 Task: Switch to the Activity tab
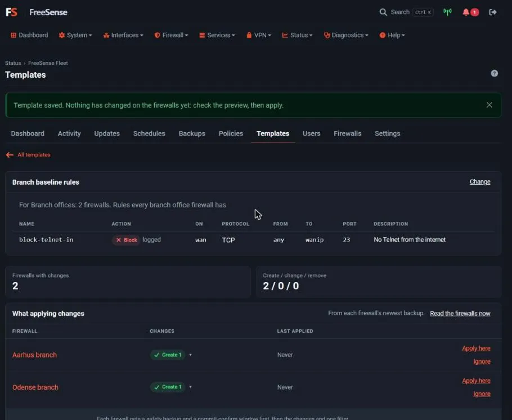click(69, 133)
